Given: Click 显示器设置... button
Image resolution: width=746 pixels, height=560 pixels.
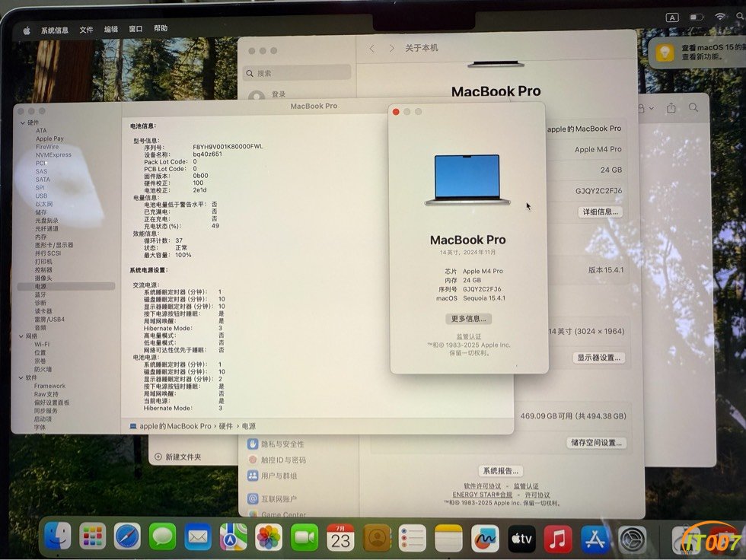Looking at the screenshot, I should (x=598, y=358).
